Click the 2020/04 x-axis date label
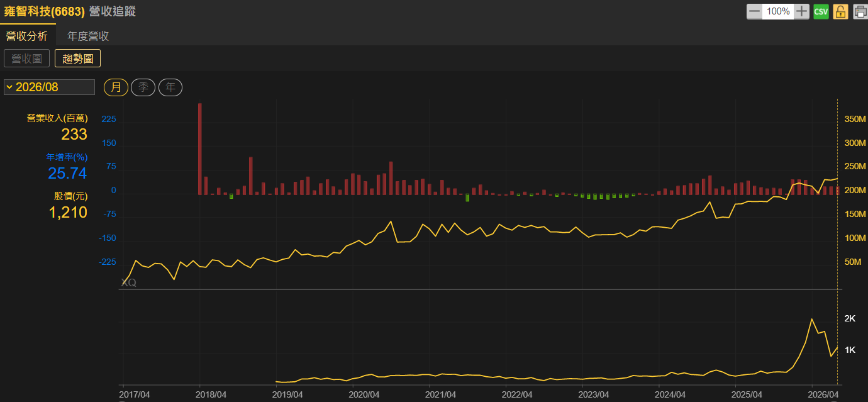 tap(364, 394)
